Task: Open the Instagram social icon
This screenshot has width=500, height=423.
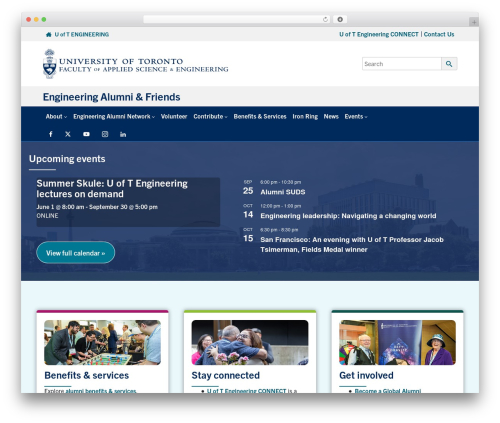Action: coord(105,134)
